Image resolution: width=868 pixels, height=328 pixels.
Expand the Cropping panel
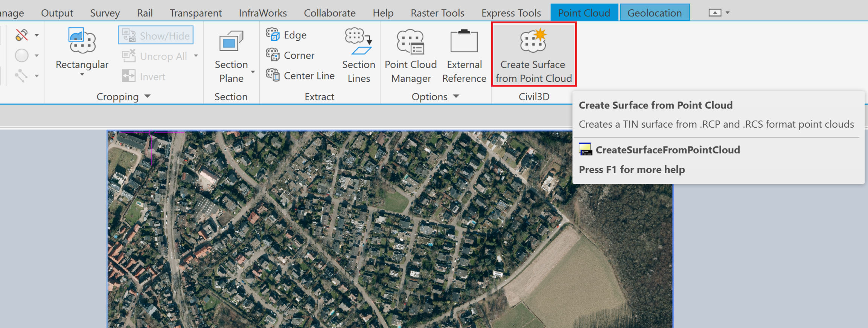coord(123,96)
